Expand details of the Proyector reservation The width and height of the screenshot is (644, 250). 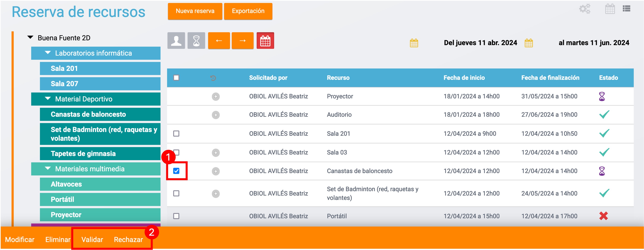(x=215, y=96)
